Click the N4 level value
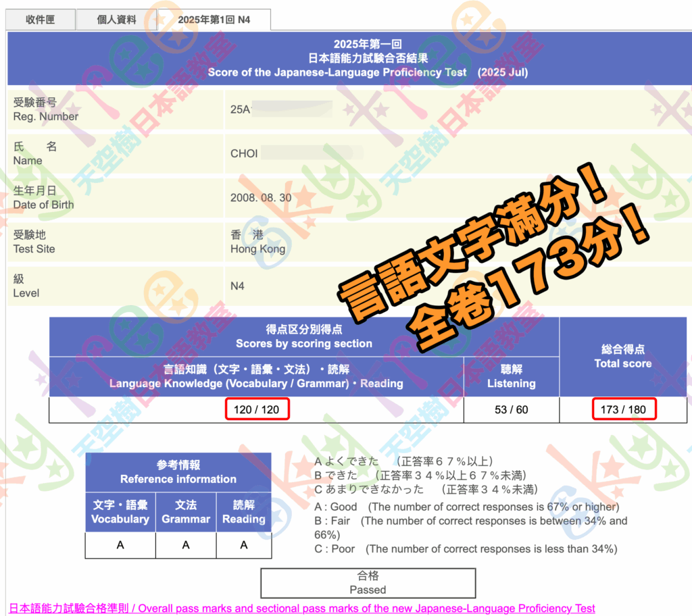This screenshot has width=692, height=616. 237,286
